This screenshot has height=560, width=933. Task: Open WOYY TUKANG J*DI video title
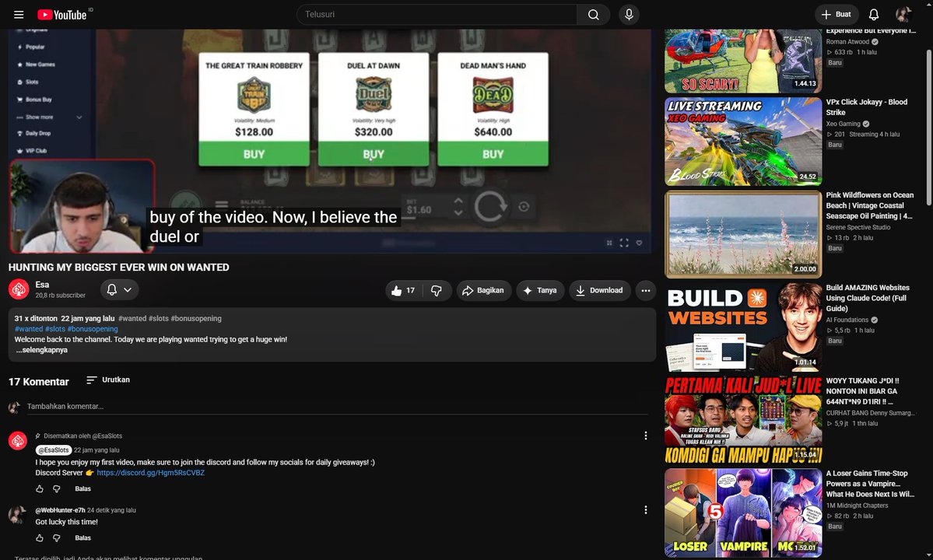[x=863, y=391]
